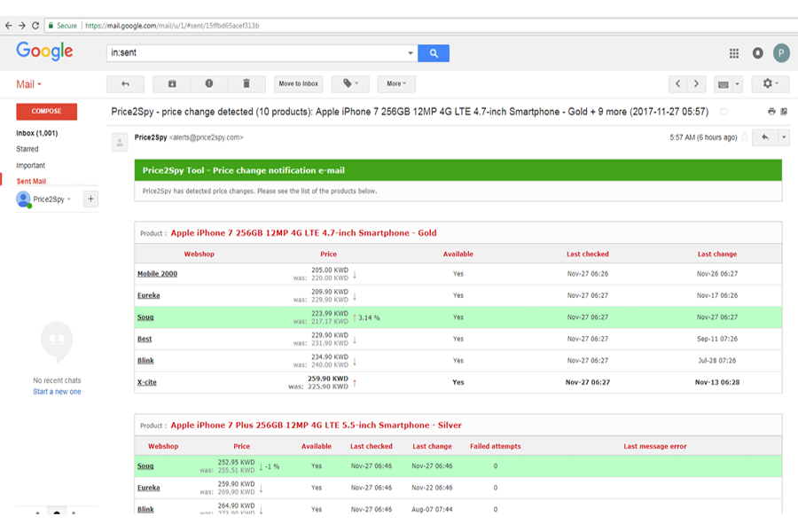Viewport: 798px width, 532px height.
Task: Go to newer message arrow
Action: pyautogui.click(x=678, y=84)
